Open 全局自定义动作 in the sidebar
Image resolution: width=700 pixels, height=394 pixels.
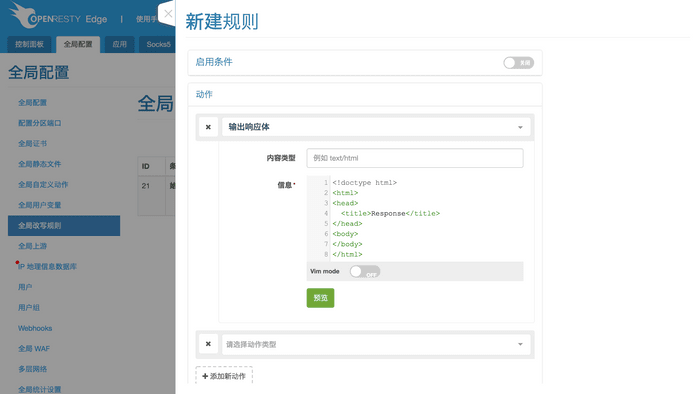click(43, 185)
